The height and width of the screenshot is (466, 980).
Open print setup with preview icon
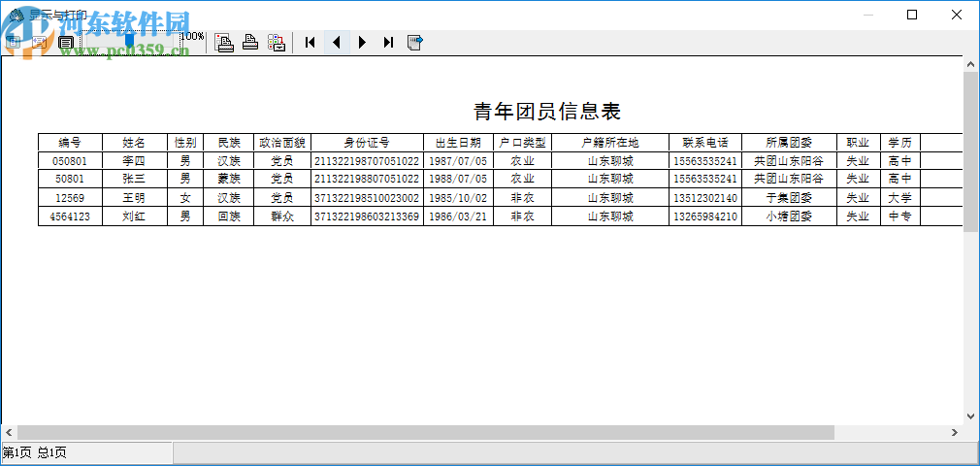(x=224, y=42)
